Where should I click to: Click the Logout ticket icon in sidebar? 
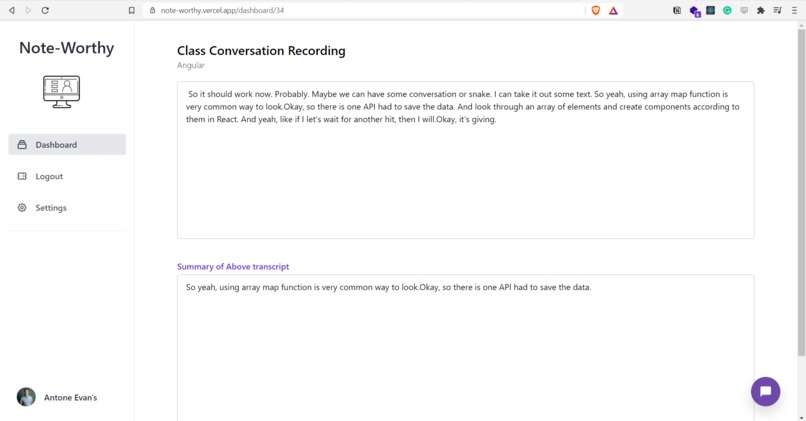(x=22, y=176)
